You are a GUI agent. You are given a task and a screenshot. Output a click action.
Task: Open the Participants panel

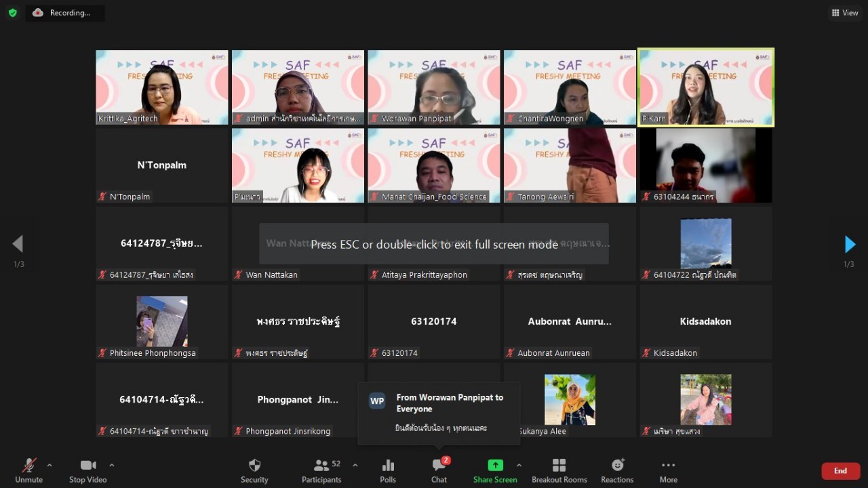[x=321, y=470]
